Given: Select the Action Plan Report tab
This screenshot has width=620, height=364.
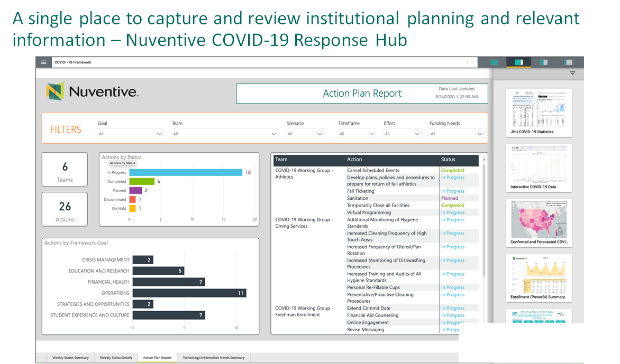Looking at the screenshot, I should point(157,358).
